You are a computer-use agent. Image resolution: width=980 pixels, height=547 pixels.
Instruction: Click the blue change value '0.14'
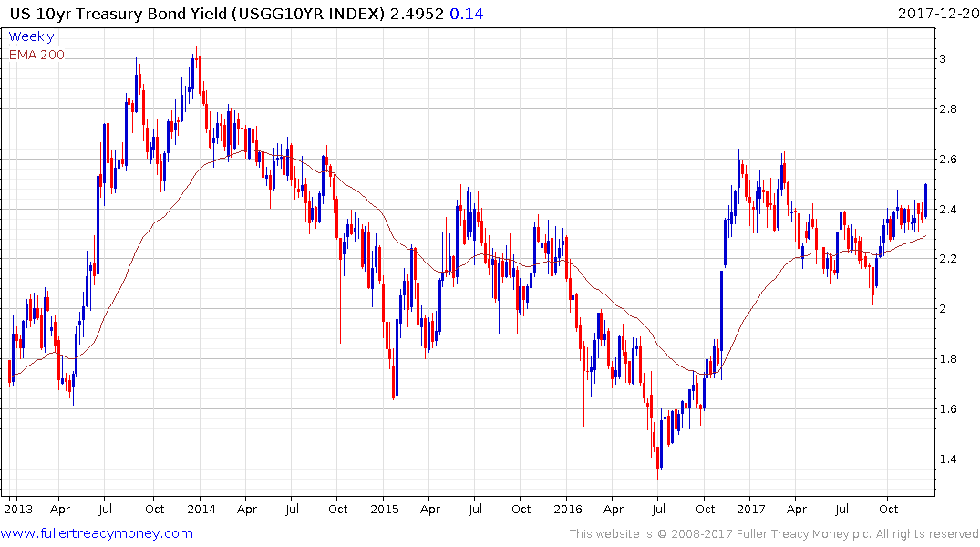point(467,14)
